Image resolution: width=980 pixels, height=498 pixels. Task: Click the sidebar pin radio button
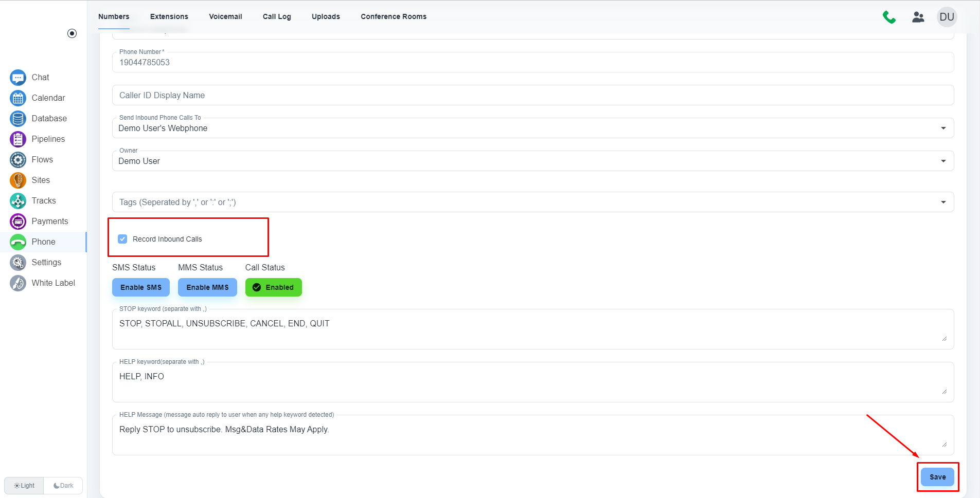[x=72, y=33]
